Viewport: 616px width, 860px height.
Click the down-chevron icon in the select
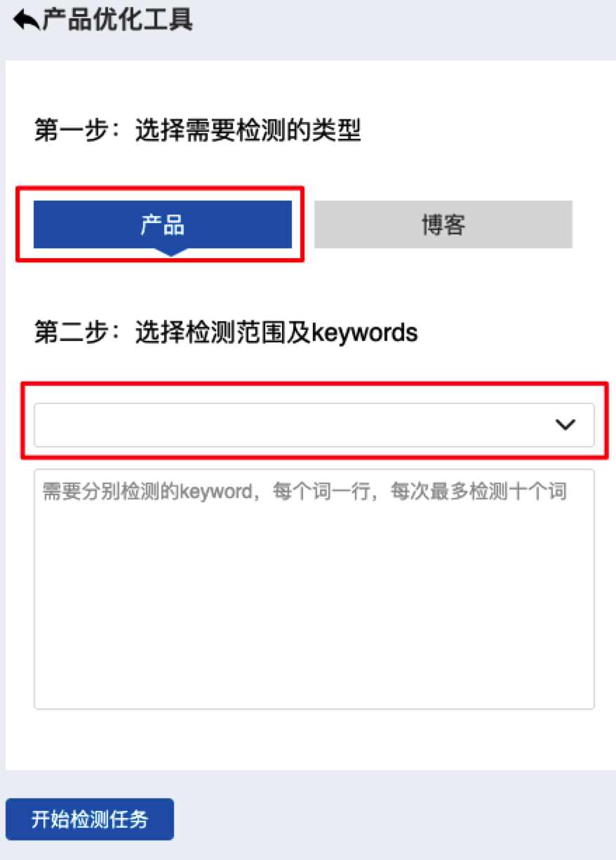(x=565, y=424)
